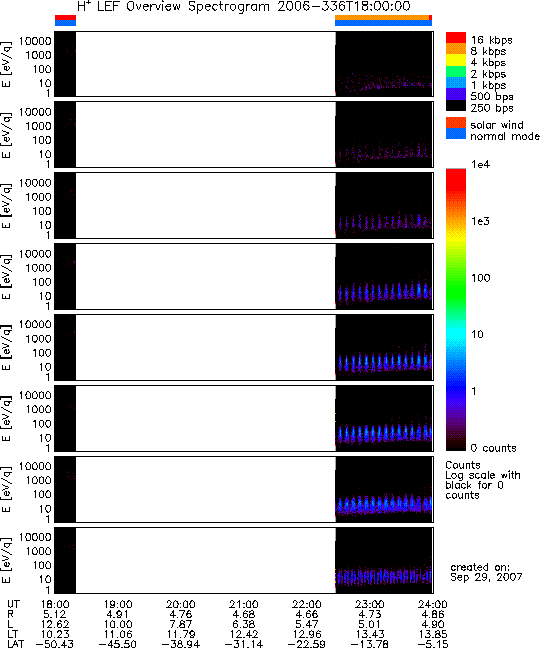Select the LAT value -13.78

[370, 644]
